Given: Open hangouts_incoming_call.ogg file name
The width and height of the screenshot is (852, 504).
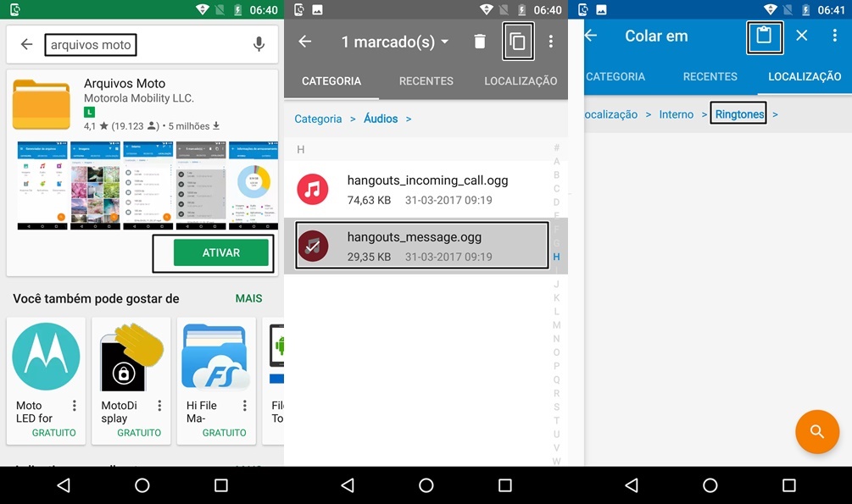Looking at the screenshot, I should coord(427,180).
